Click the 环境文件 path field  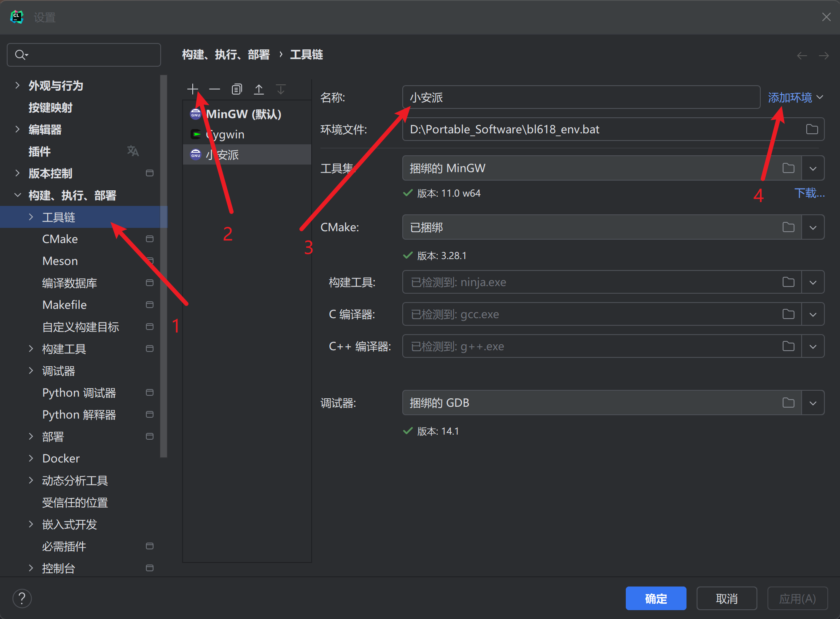click(x=613, y=129)
